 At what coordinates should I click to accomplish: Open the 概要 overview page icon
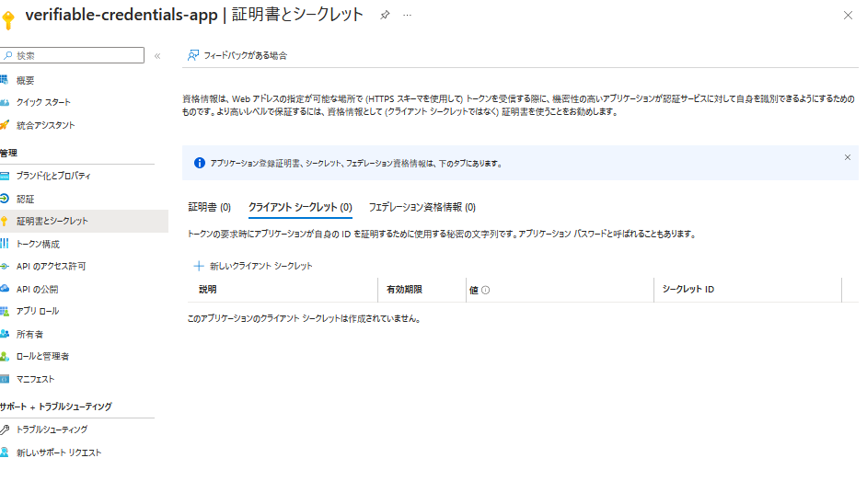coord(5,80)
